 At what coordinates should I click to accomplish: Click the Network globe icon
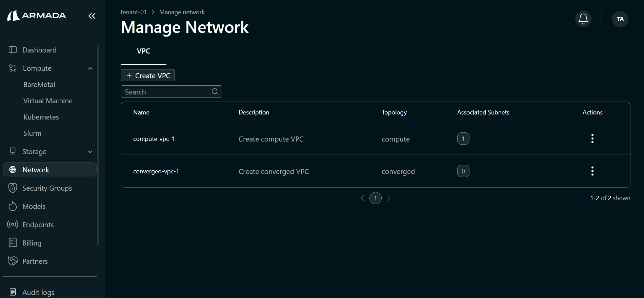[x=13, y=170]
